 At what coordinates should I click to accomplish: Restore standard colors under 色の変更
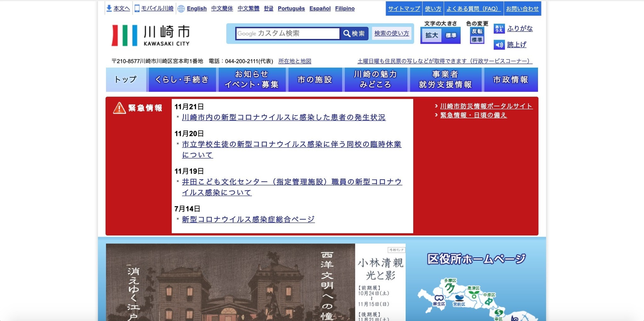pos(477,40)
